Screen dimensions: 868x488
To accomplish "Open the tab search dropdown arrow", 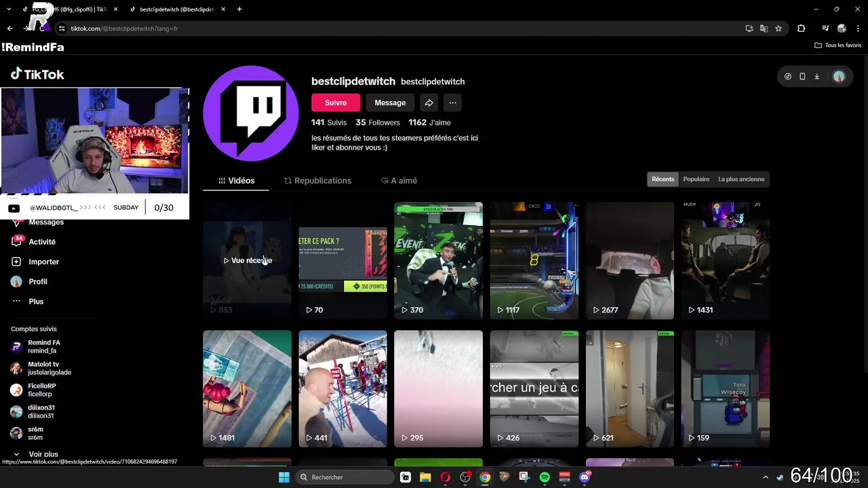I will tap(9, 9).
